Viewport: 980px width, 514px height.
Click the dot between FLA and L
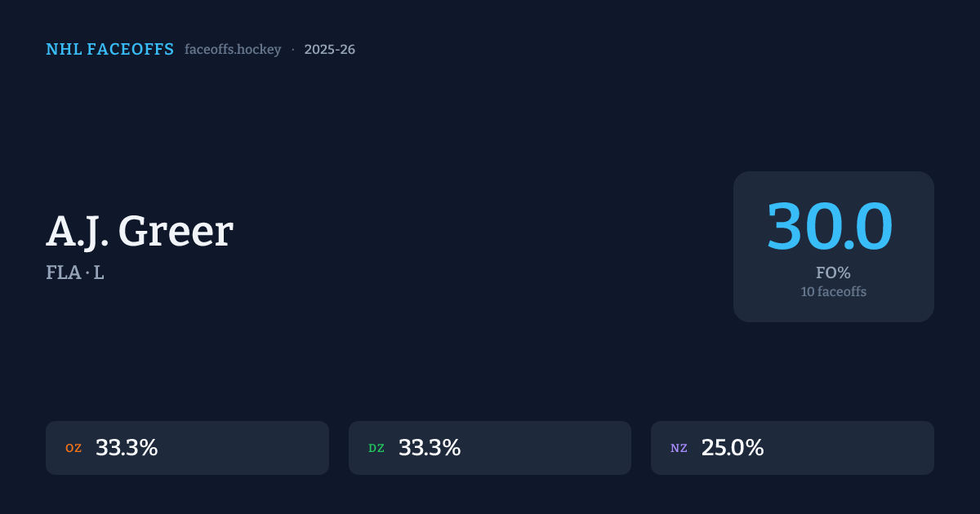pyautogui.click(x=86, y=273)
